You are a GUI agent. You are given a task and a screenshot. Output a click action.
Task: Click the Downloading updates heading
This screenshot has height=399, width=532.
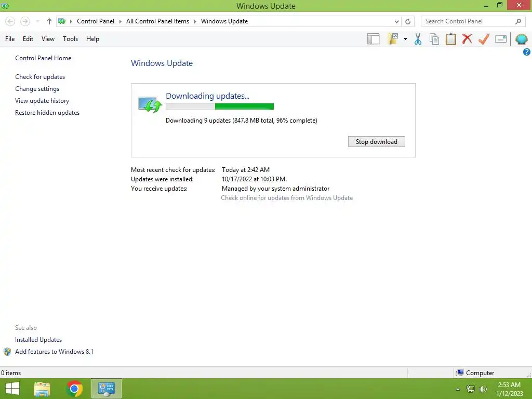tap(208, 96)
